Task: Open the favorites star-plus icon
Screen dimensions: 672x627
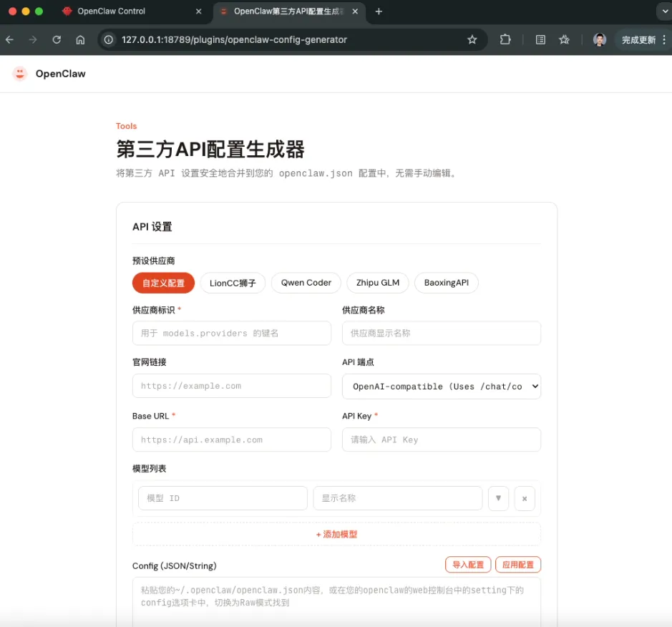Action: (564, 40)
